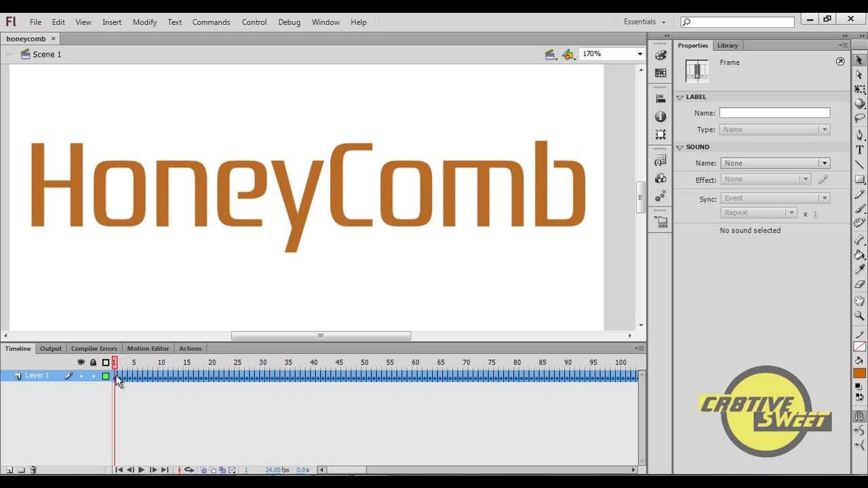868x488 pixels.
Task: Open the Swatches panel grid icon
Action: 661,73
